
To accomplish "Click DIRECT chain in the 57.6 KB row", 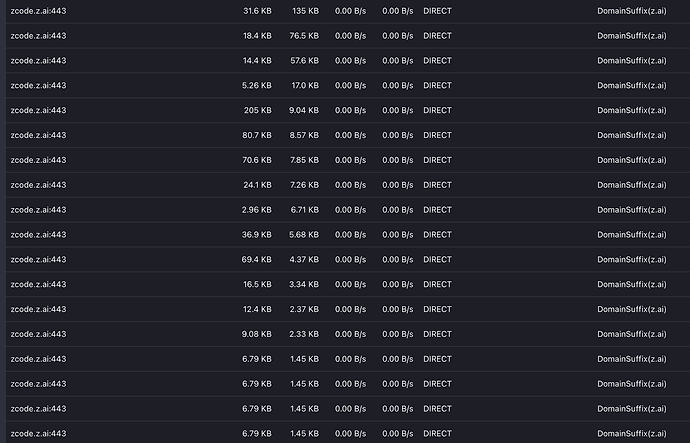I will (x=437, y=61).
